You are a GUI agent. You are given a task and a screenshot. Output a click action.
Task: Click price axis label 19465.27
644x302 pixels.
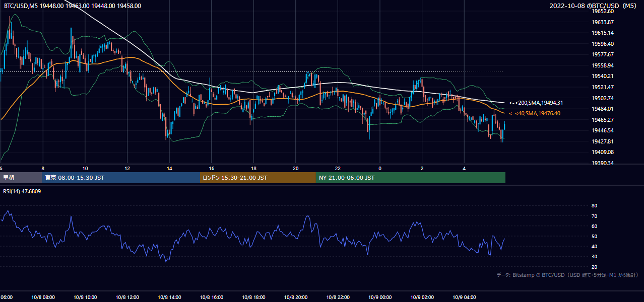602,120
